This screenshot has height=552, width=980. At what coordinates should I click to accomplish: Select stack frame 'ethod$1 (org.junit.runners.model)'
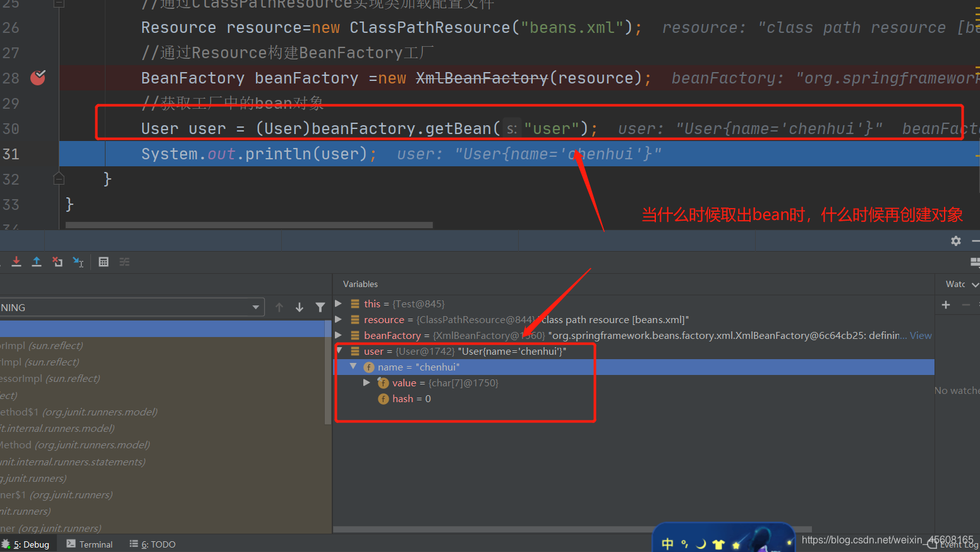point(79,412)
